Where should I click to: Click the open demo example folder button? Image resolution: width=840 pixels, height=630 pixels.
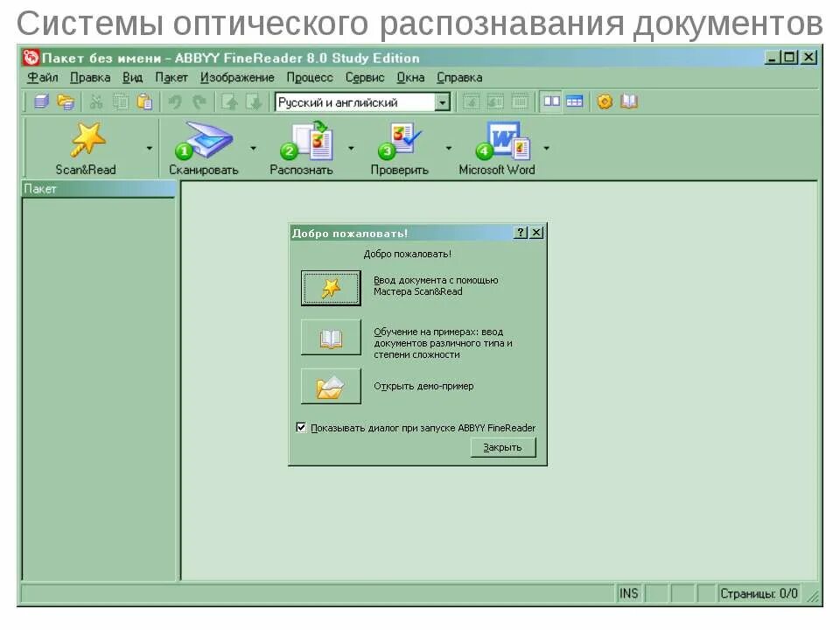pyautogui.click(x=331, y=386)
